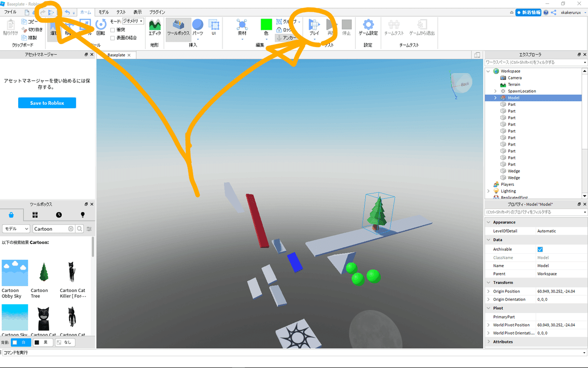Click the share icon near username

coord(554,12)
